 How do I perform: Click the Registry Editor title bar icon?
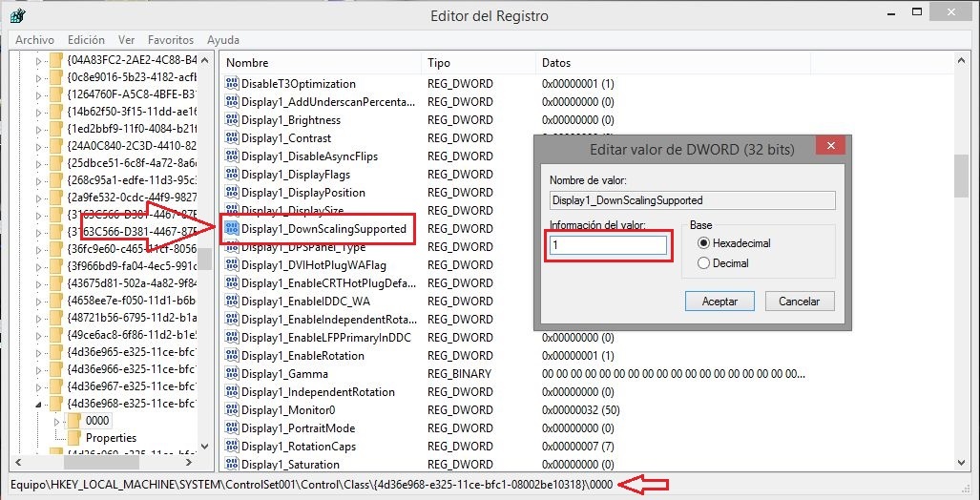click(x=17, y=15)
